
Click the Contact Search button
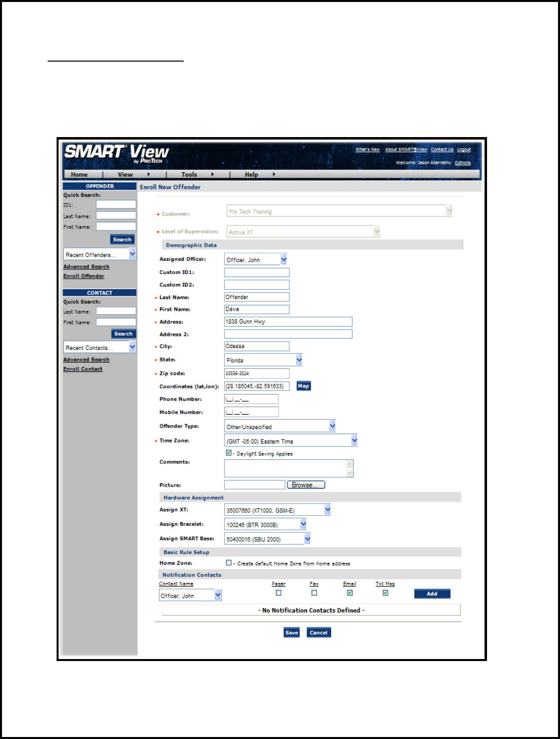point(123,334)
